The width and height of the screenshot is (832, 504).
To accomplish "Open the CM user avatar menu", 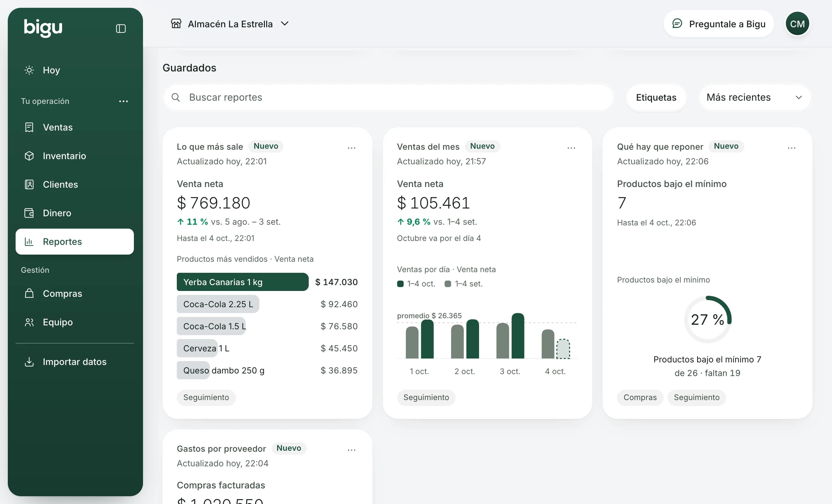I will tap(797, 24).
